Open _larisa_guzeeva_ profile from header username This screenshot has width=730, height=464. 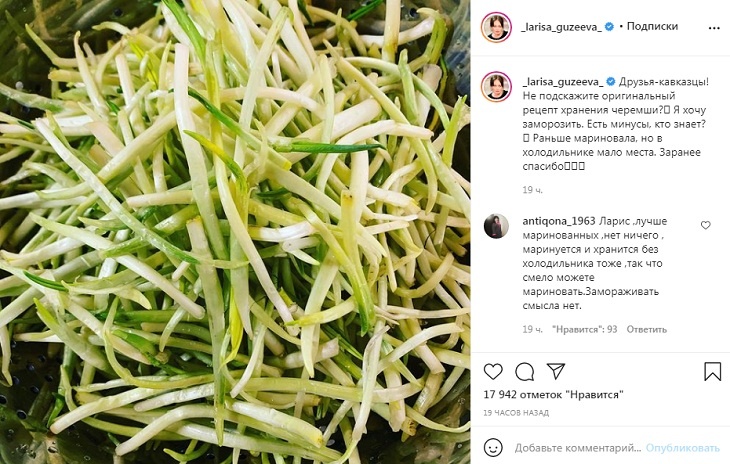click(562, 27)
